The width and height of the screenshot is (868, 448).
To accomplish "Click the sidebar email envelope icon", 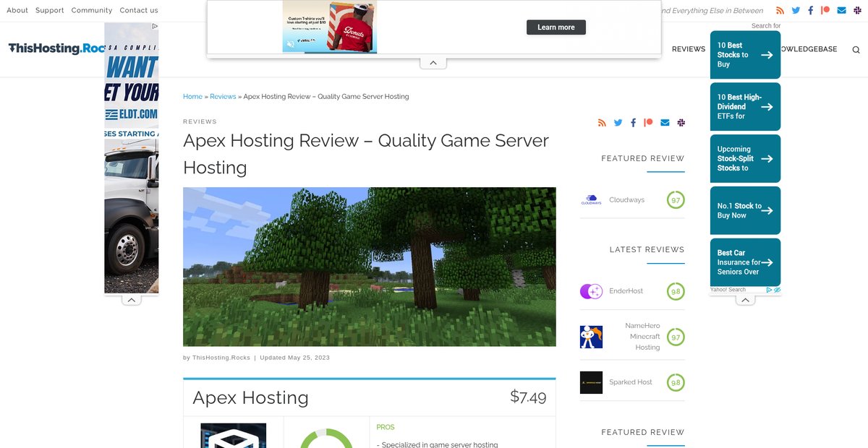I will coord(665,123).
